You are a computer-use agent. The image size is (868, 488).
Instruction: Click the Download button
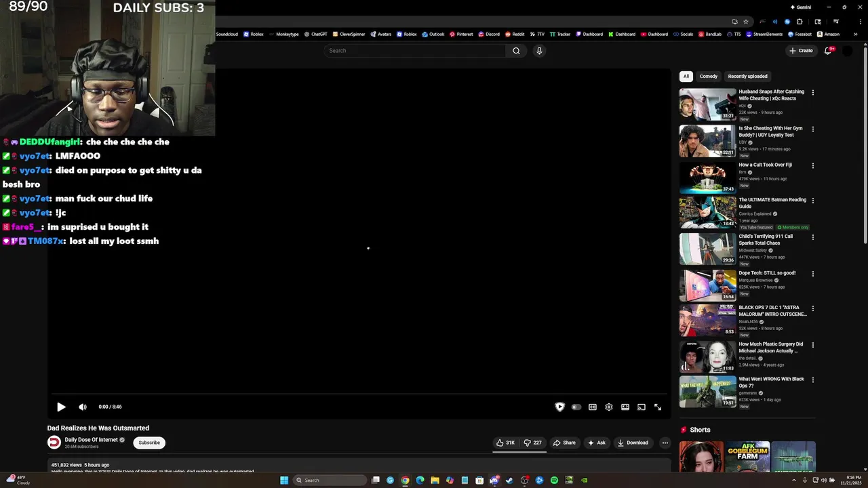[x=633, y=443]
